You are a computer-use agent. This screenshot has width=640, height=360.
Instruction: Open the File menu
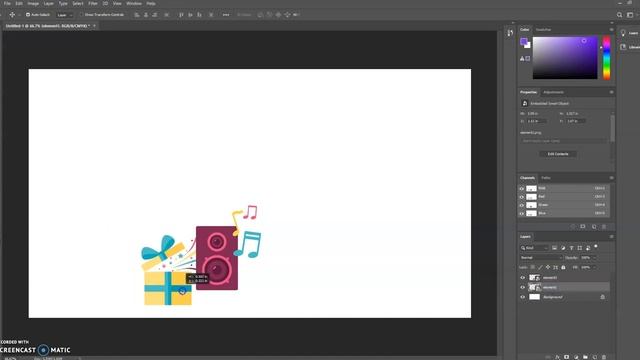click(x=7, y=3)
